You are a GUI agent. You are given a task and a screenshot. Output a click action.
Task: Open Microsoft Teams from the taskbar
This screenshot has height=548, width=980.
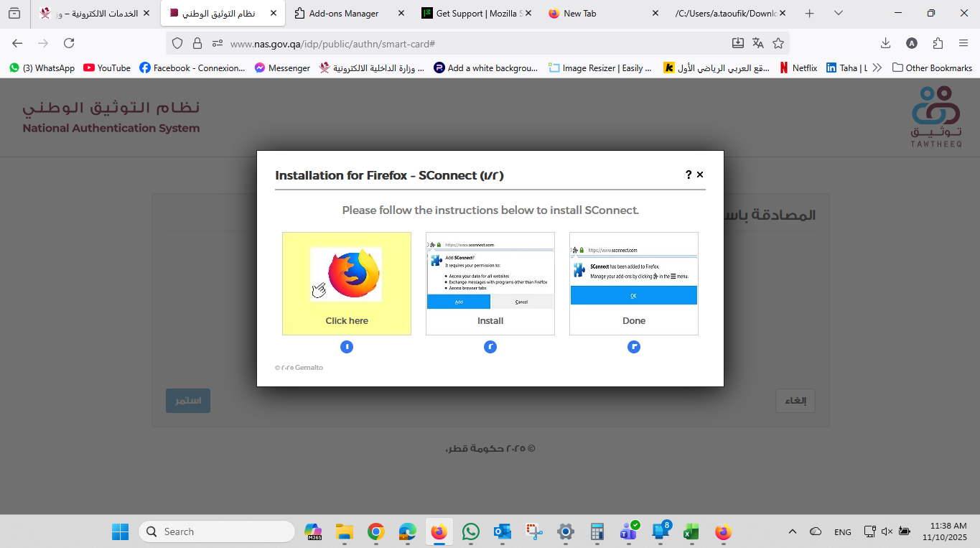click(629, 531)
